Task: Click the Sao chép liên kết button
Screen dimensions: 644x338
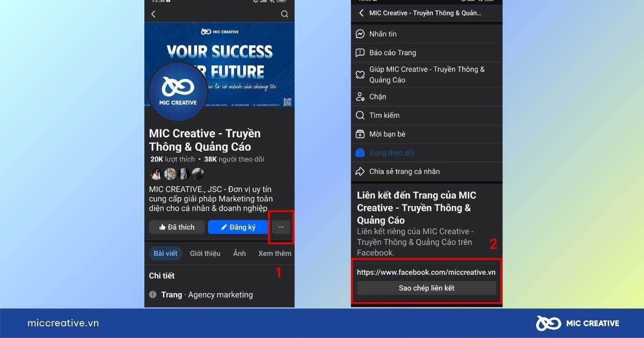Action: (x=427, y=288)
